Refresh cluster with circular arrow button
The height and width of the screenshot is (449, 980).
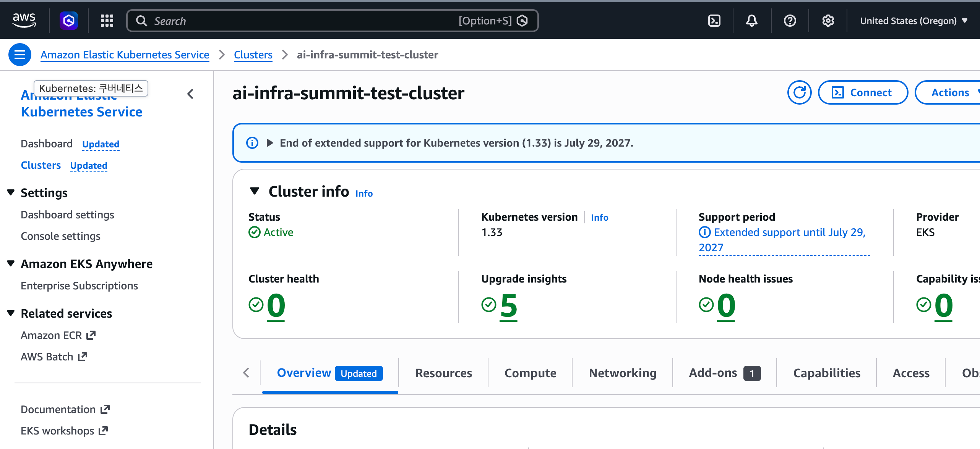pos(799,92)
